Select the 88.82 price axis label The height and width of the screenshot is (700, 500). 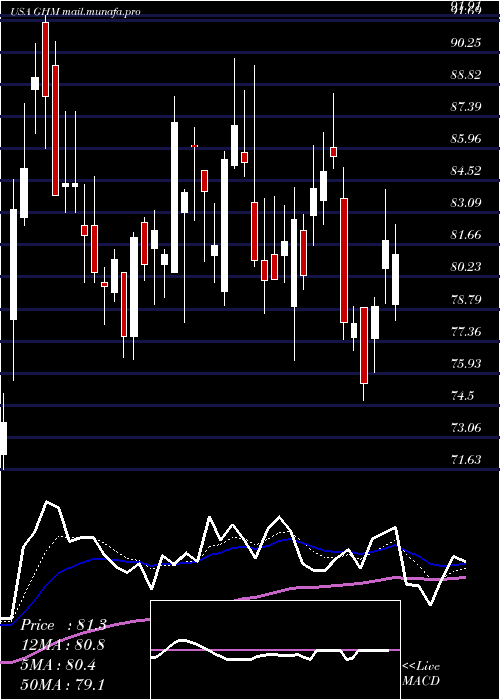[466, 75]
